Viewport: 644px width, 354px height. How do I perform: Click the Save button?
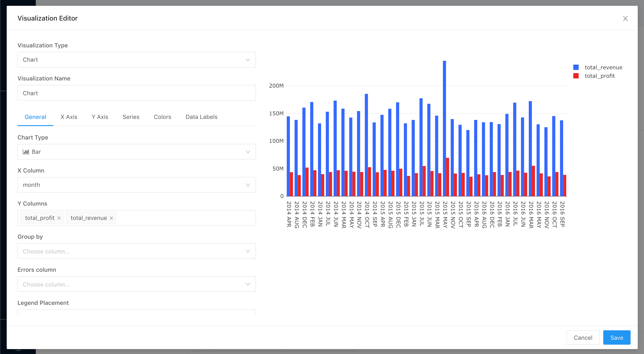(x=616, y=337)
